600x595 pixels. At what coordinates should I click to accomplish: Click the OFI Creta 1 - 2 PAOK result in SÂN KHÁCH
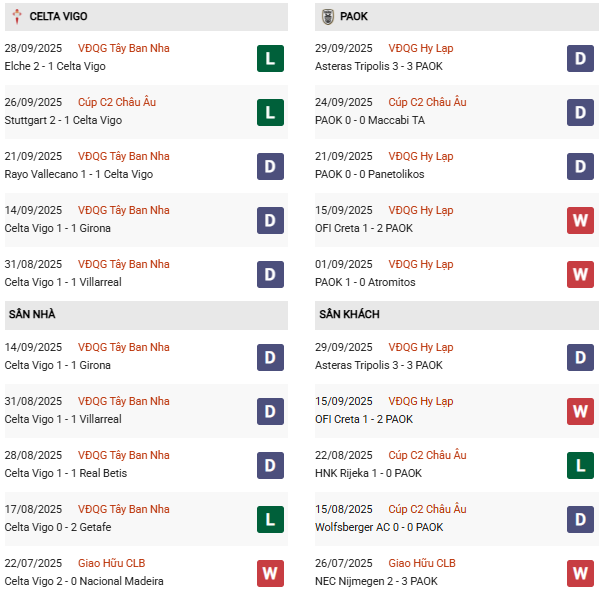coord(366,419)
